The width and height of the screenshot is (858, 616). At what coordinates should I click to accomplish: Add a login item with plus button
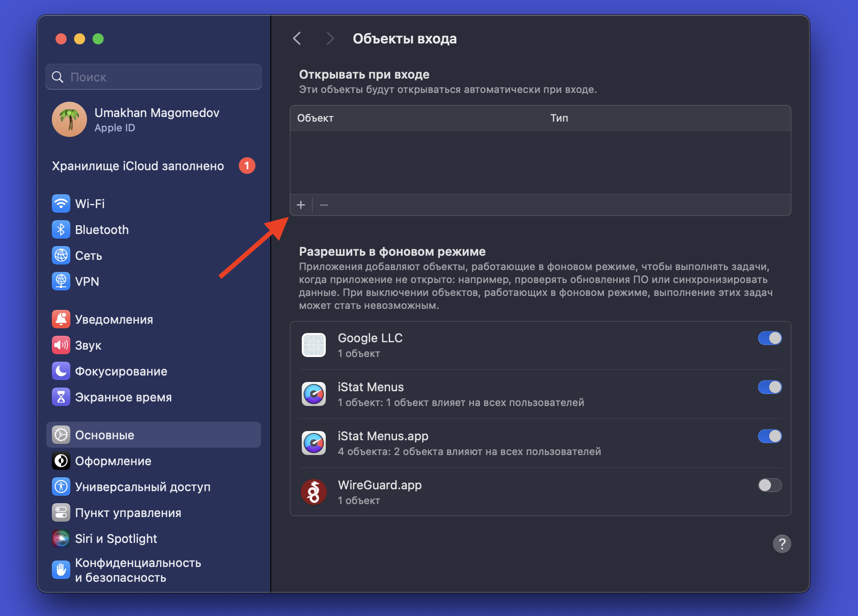click(x=301, y=205)
